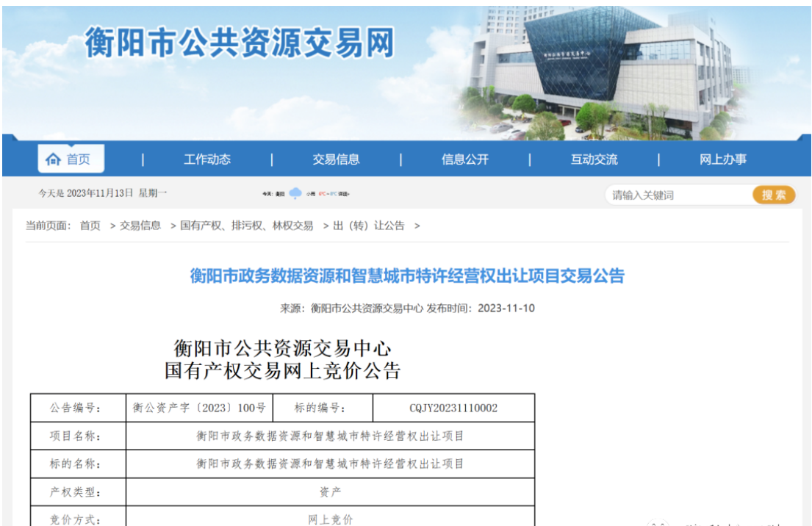Viewport: 812px width, 526px height.
Task: Click the weather cloud icon
Action: click(295, 193)
